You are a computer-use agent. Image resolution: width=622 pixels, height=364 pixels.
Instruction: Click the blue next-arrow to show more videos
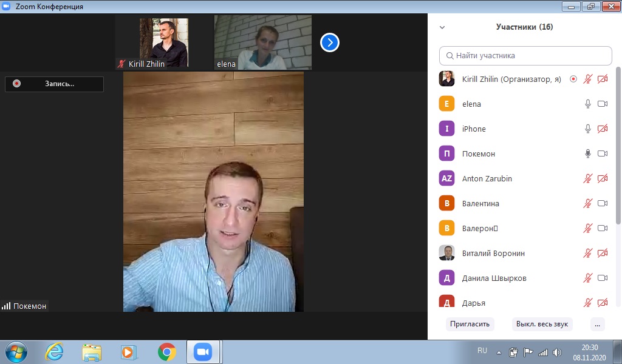[x=330, y=42]
